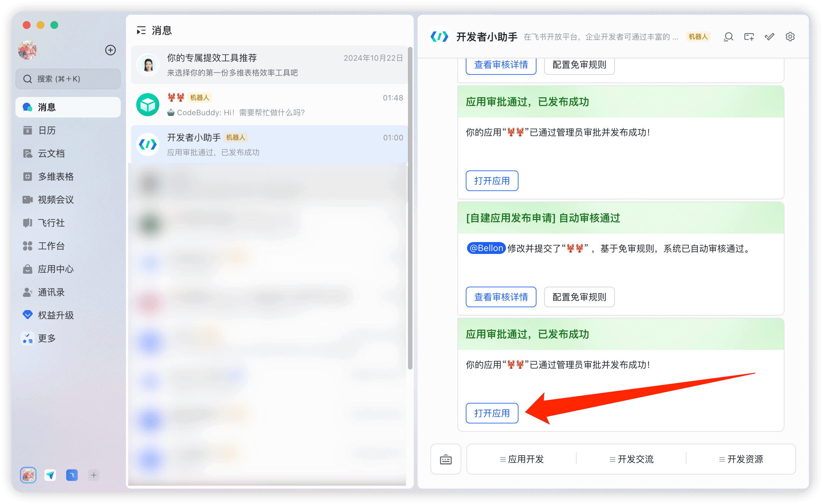Viewport: 823px width, 504px height.
Task: Open the 通讯录 contacts panel
Action: [50, 292]
